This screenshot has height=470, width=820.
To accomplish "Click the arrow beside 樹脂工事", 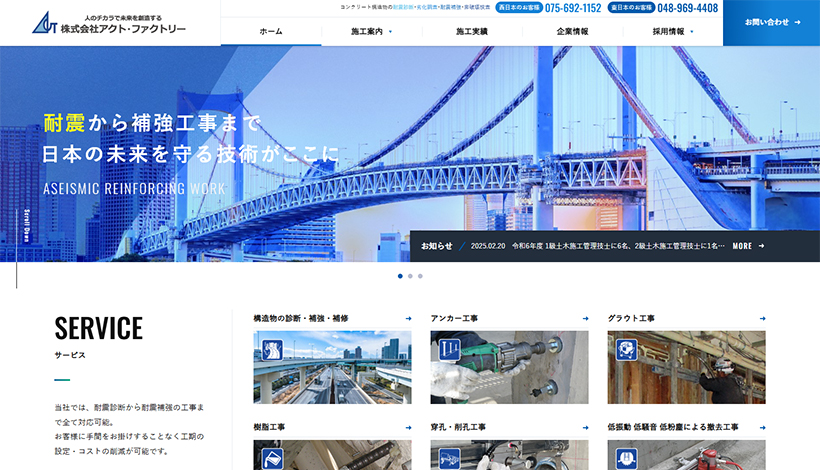I will pos(408,428).
